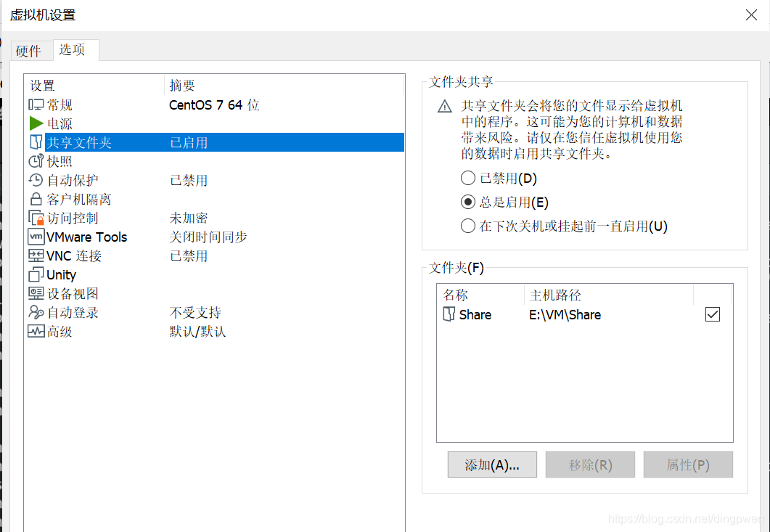Click the 关闭时间同步 summary text
The width and height of the screenshot is (770, 532).
coord(208,237)
